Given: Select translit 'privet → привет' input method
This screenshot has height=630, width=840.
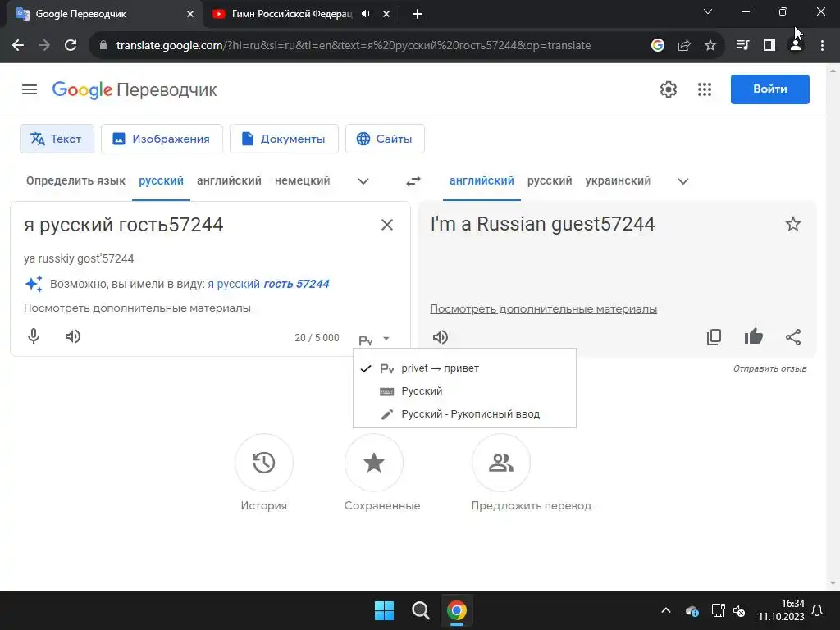Looking at the screenshot, I should pyautogui.click(x=464, y=368).
